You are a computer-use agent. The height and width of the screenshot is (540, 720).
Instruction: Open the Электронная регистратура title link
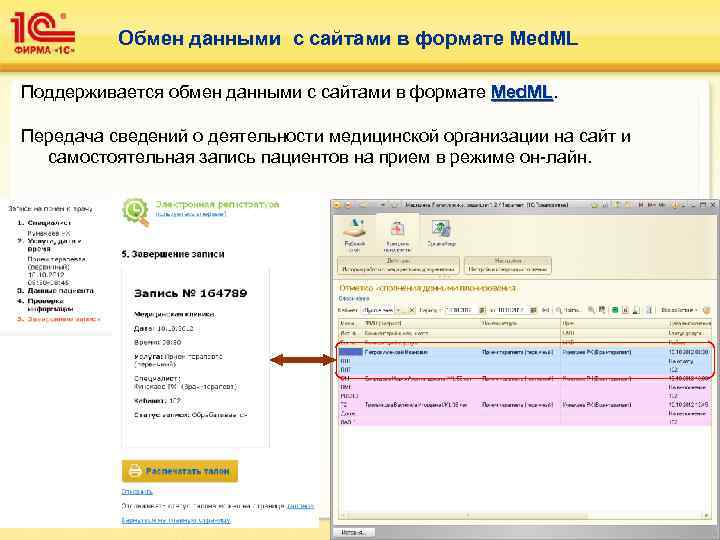coord(217,204)
